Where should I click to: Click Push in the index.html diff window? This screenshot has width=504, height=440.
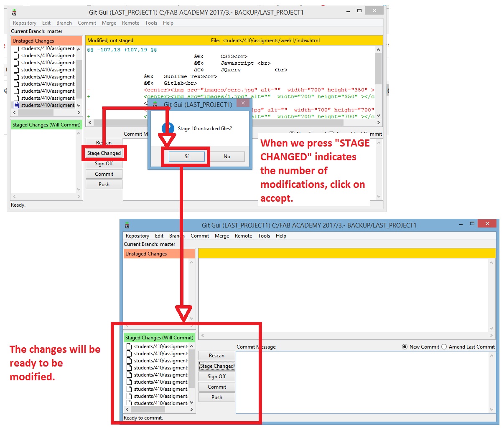coord(104,185)
